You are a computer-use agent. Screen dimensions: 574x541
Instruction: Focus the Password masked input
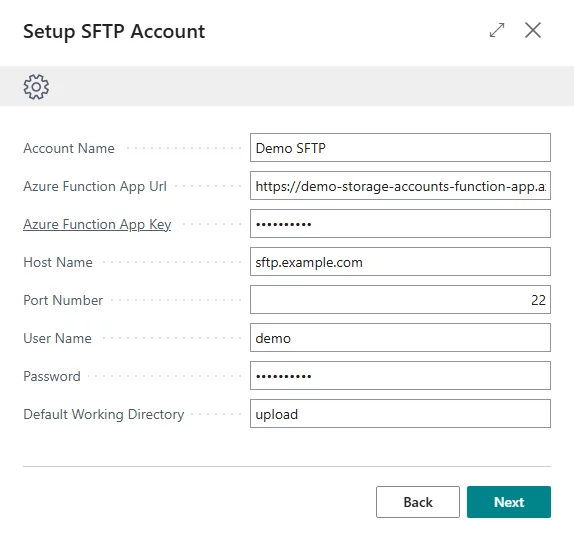click(400, 376)
